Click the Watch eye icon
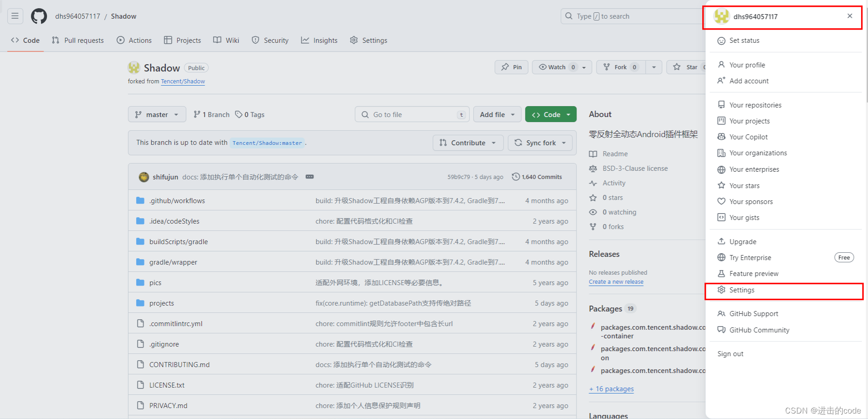This screenshot has width=868, height=419. (543, 67)
